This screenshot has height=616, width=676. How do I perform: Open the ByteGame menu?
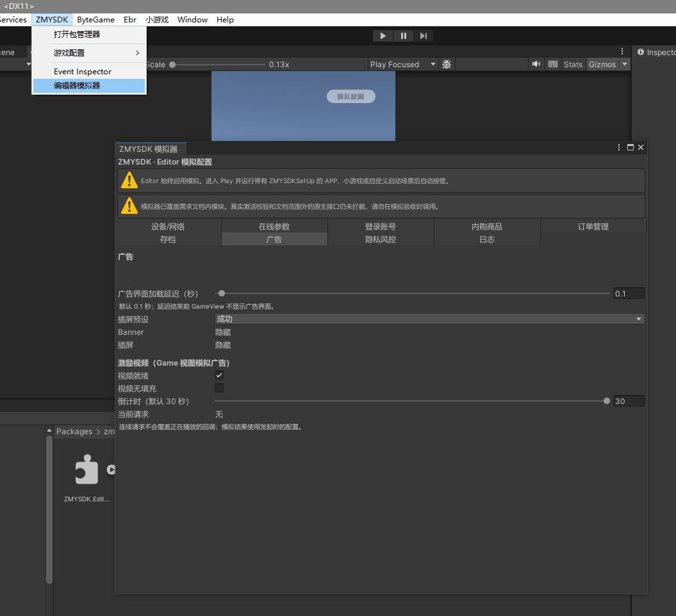[x=95, y=19]
